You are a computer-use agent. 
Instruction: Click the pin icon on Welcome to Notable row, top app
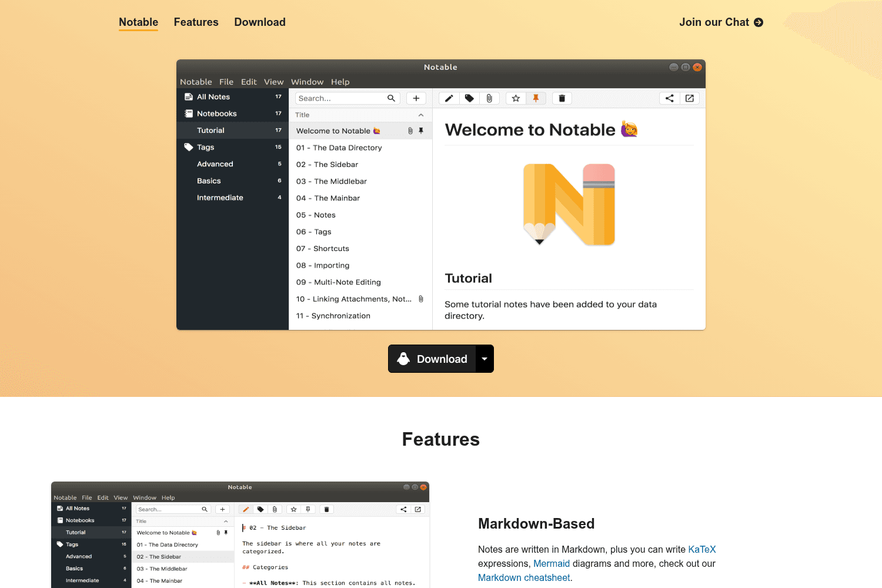421,131
